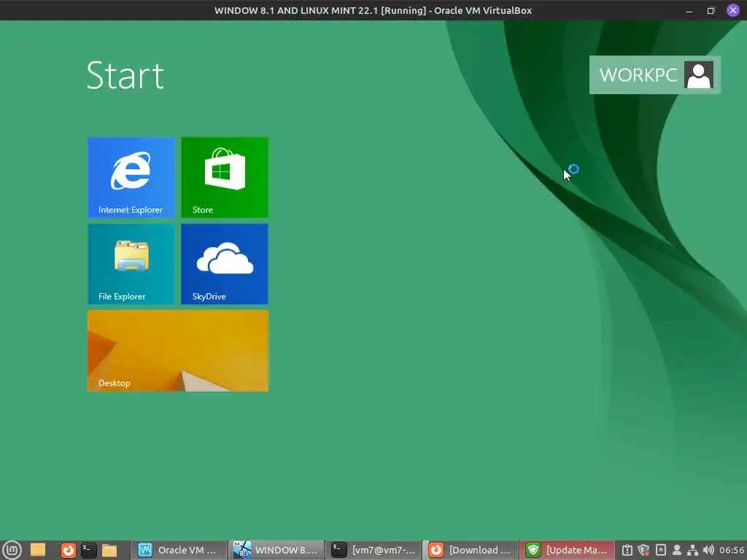
Task: Open the Linux Mint menu button
Action: click(x=12, y=550)
